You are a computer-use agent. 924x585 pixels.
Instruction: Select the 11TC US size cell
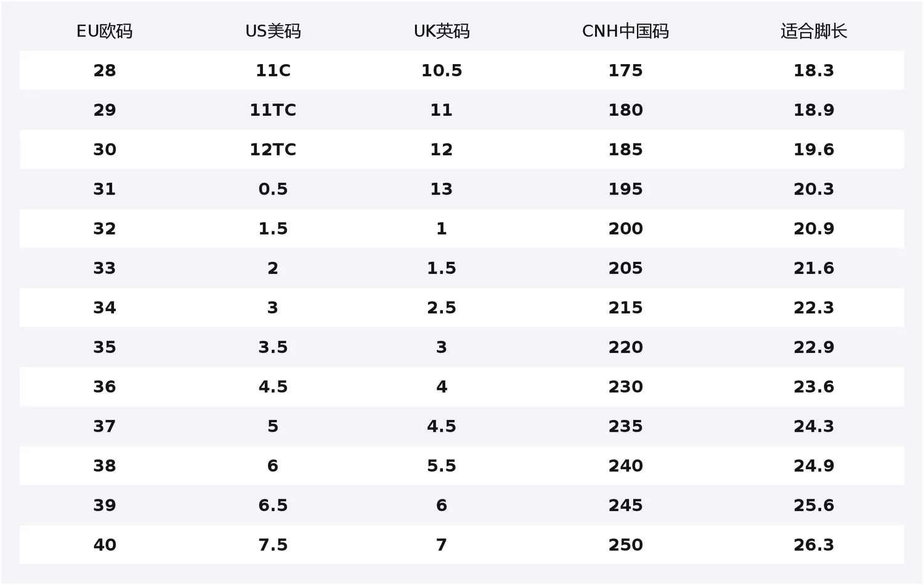(x=273, y=110)
